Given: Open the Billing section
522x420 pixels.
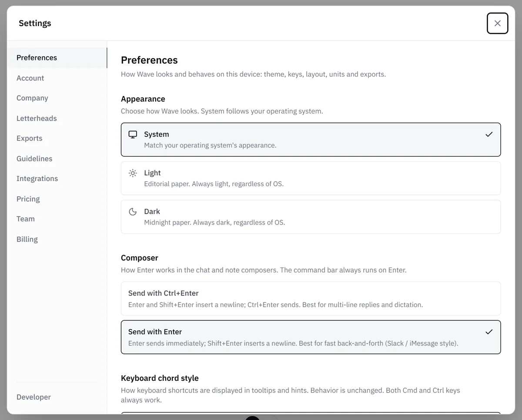Looking at the screenshot, I should point(57,239).
